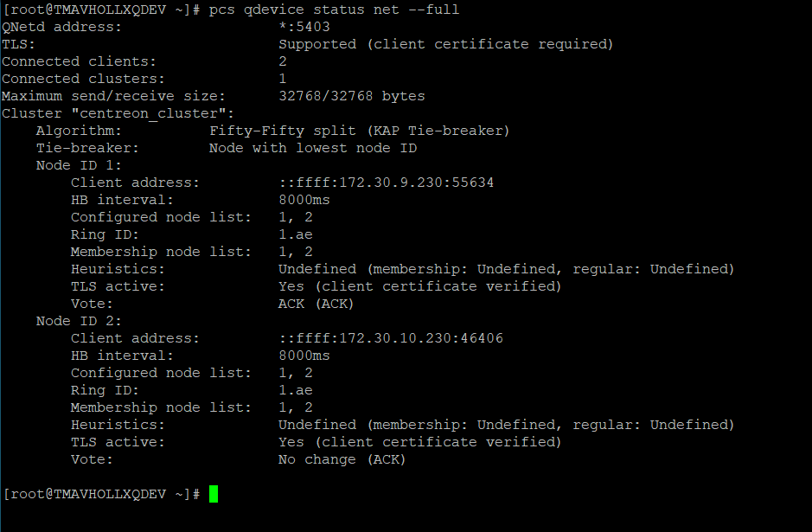Click the "QNetd address:" label
Screen dimensions: 812x532
(x=62, y=27)
